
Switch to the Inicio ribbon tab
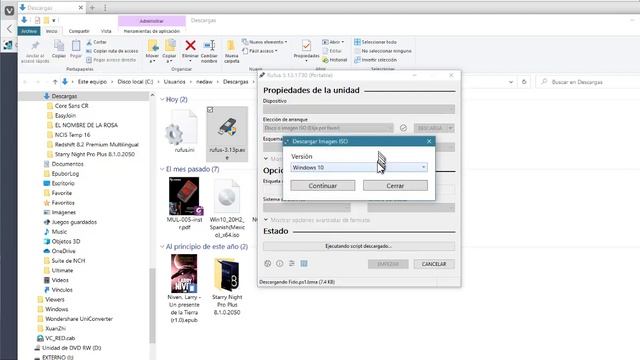coord(51,31)
